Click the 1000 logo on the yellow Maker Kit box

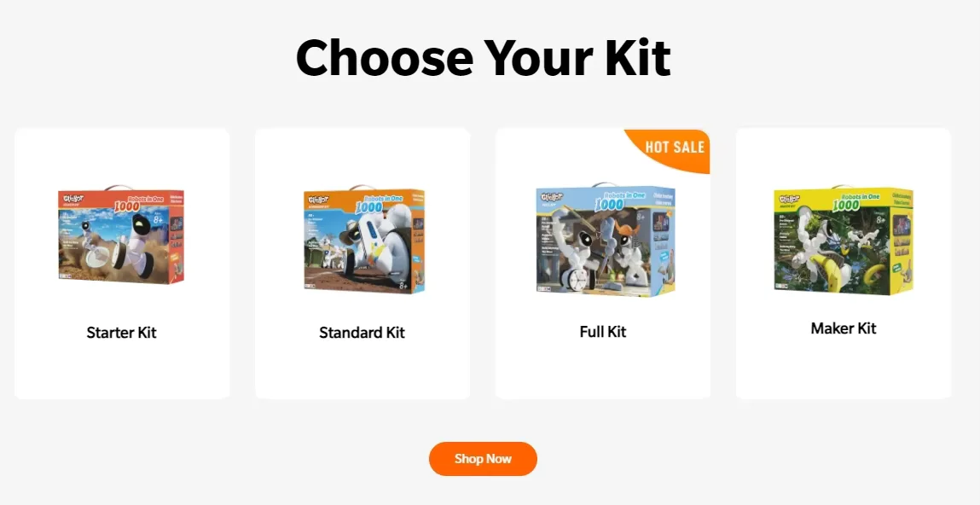click(x=845, y=205)
